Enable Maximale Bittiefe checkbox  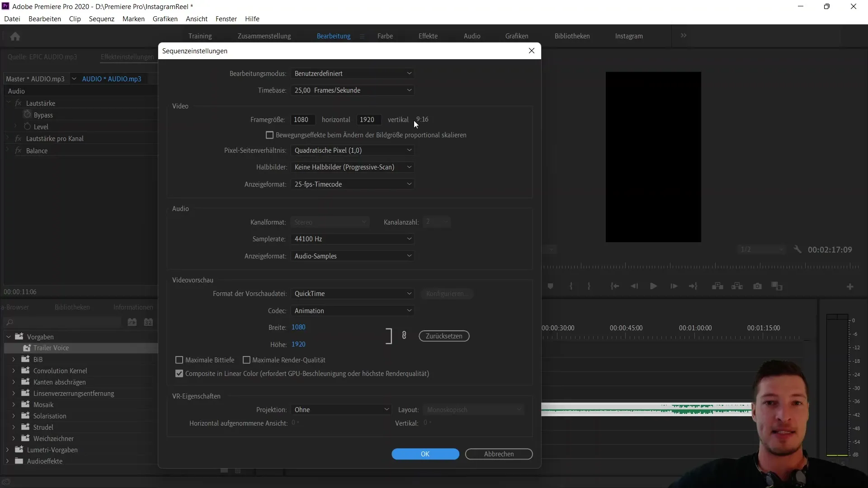coord(179,360)
